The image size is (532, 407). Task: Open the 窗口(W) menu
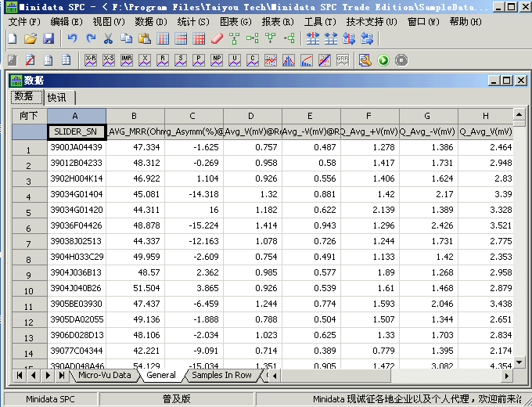click(x=423, y=22)
